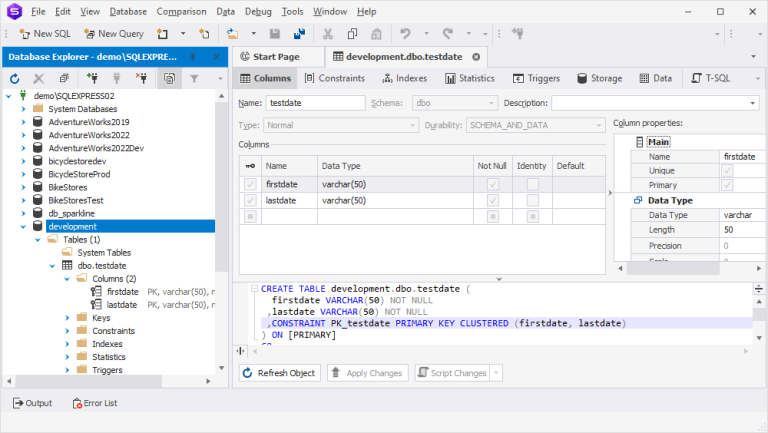Click the Filter funnel icon in explorer
The width and height of the screenshot is (768, 433).
point(194,78)
